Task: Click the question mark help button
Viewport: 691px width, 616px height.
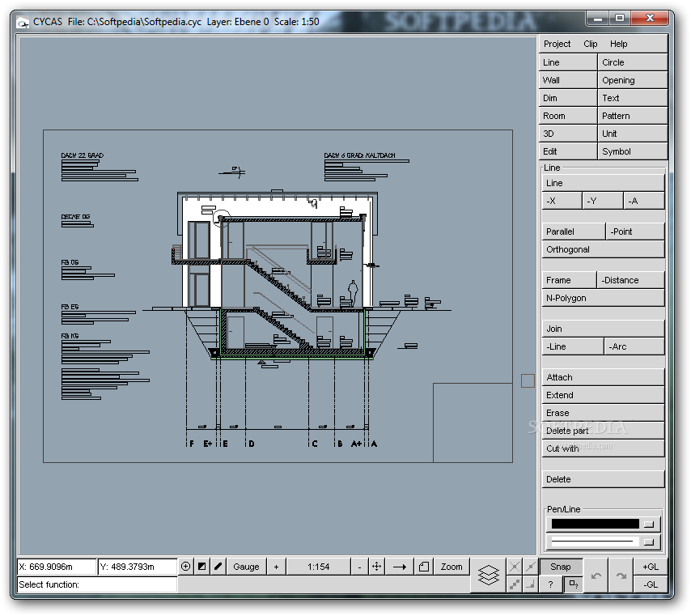Action: tap(550, 584)
